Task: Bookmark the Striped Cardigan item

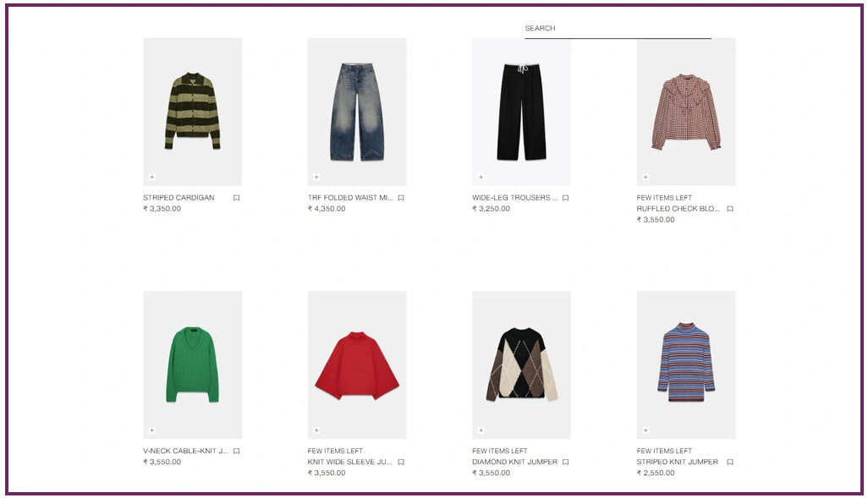Action: [x=236, y=198]
